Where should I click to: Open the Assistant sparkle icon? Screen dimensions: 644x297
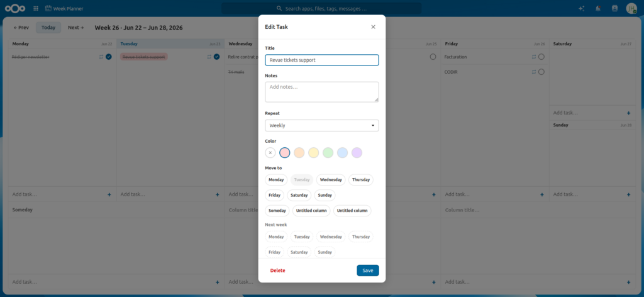pos(582,8)
